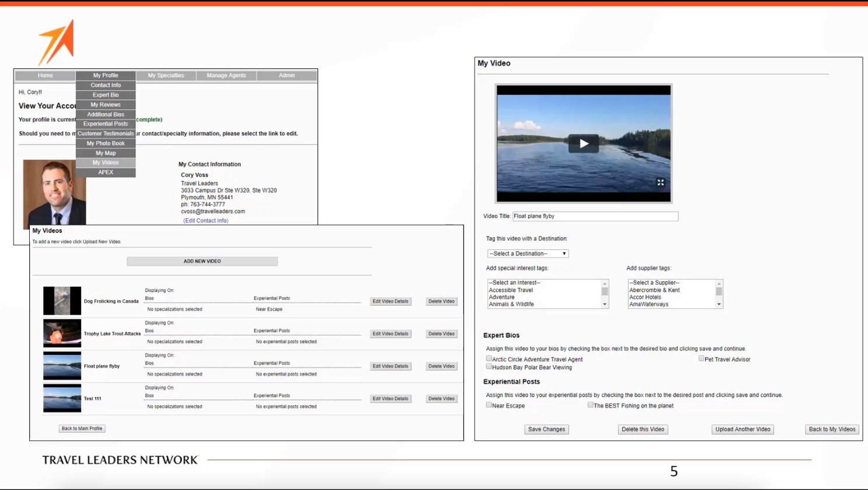Choose Experiential Posts menu entry
The width and height of the screenshot is (868, 490).
106,124
